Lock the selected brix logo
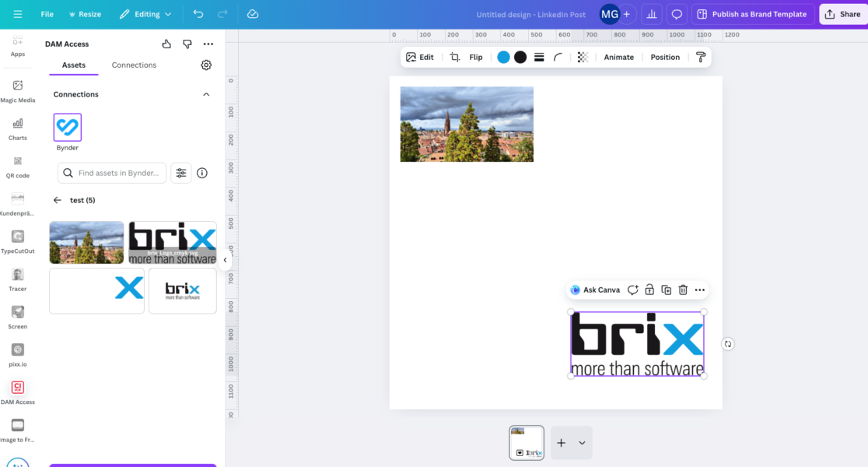The image size is (868, 467). pos(649,289)
